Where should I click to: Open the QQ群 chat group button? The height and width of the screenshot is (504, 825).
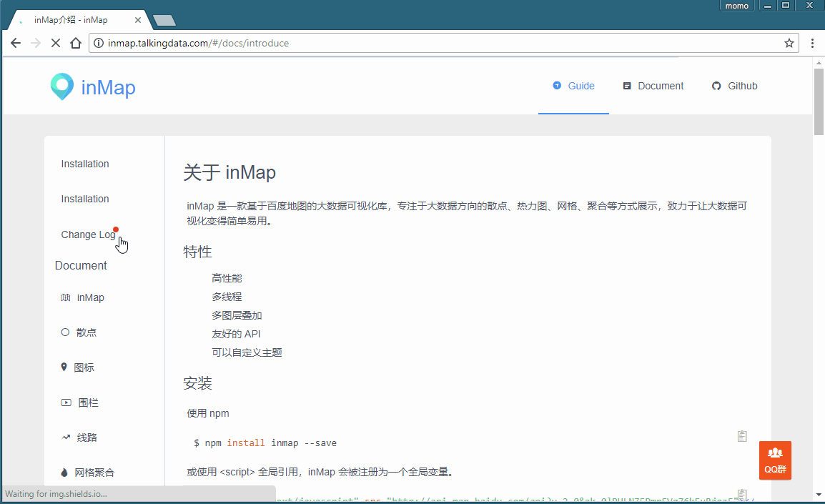[x=775, y=460]
